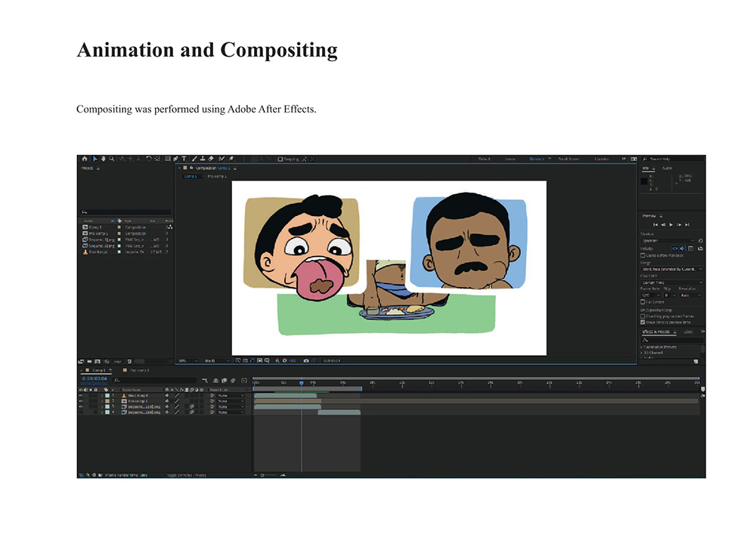Hide layer 1 using its eye icon
The width and height of the screenshot is (756, 534).
tap(81, 395)
